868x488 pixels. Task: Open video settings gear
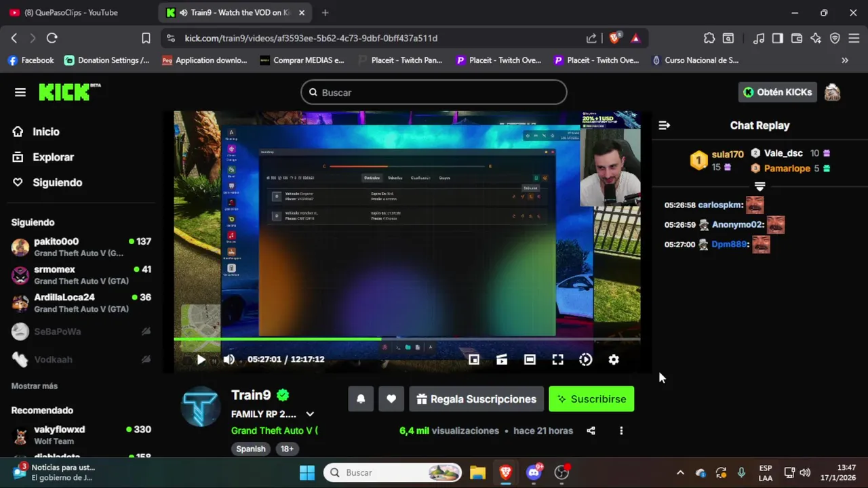614,360
